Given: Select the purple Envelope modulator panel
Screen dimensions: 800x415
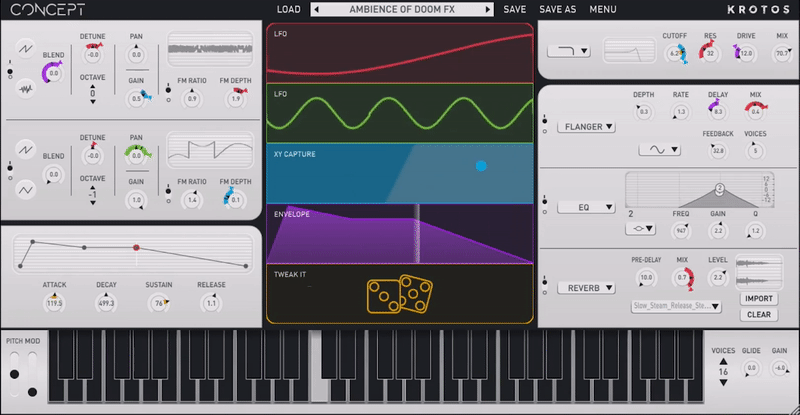Looking at the screenshot, I should (x=399, y=233).
